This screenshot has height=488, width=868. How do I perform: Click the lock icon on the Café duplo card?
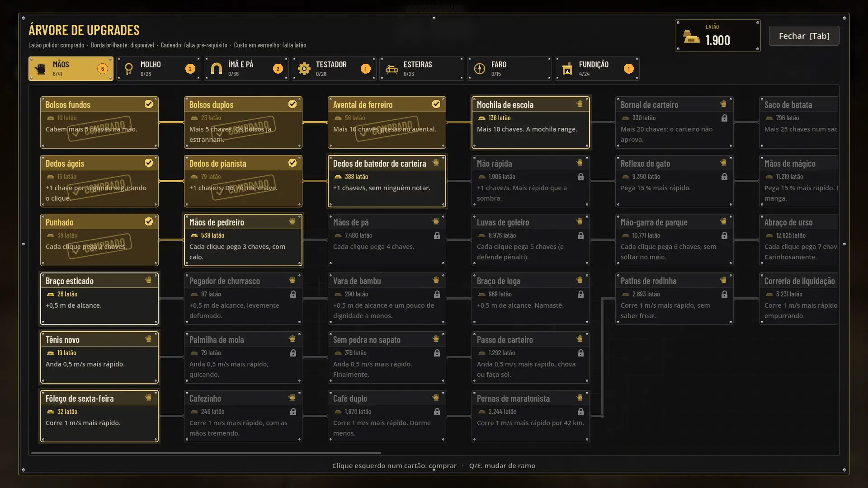pos(437,412)
